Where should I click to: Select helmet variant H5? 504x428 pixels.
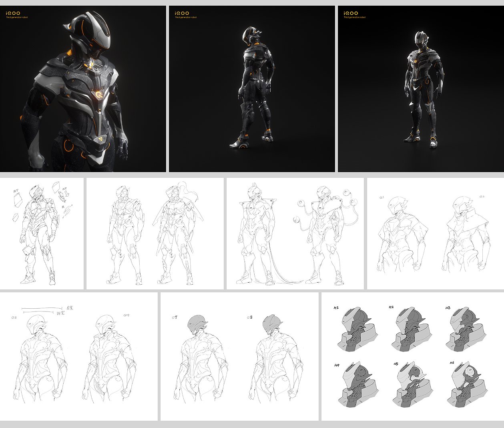point(412,385)
